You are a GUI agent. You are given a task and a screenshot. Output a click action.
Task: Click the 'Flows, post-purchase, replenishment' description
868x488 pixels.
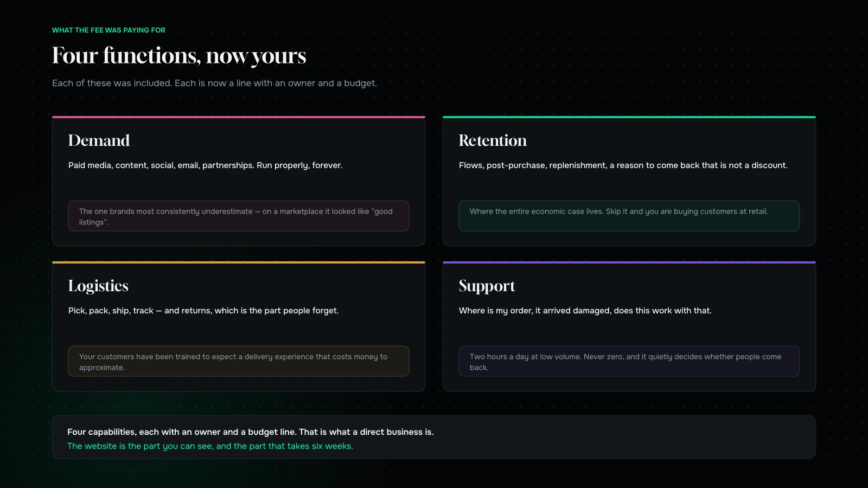point(623,165)
